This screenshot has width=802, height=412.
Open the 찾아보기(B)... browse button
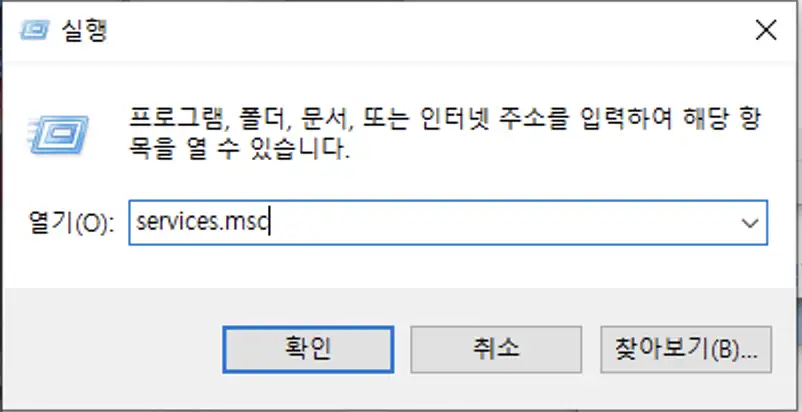click(x=686, y=350)
